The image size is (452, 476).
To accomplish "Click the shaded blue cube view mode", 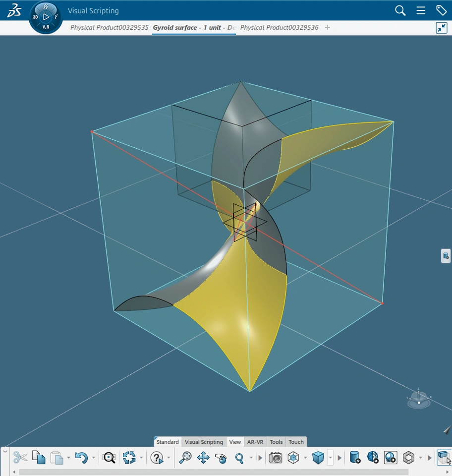I will click(318, 458).
